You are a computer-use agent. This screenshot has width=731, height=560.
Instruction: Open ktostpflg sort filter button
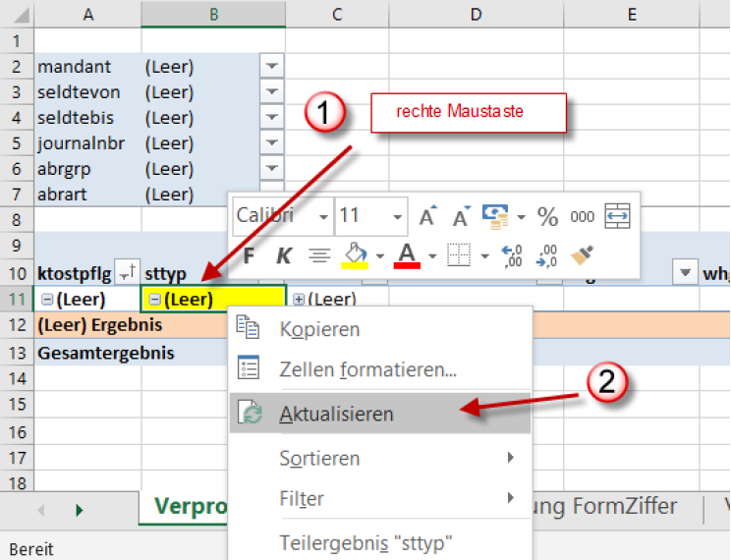[127, 273]
